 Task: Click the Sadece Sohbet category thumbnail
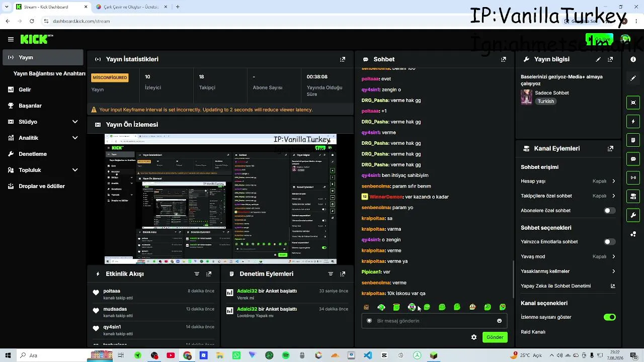pos(526,97)
